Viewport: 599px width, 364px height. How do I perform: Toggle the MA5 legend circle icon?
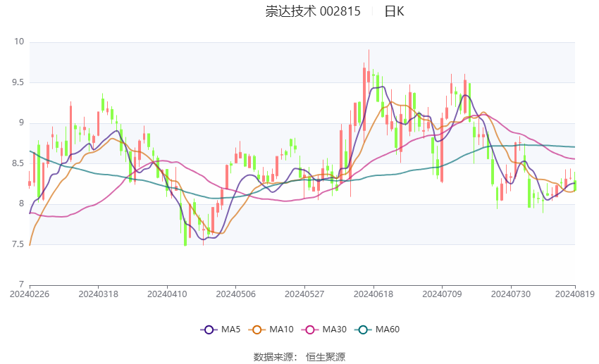point(209,330)
